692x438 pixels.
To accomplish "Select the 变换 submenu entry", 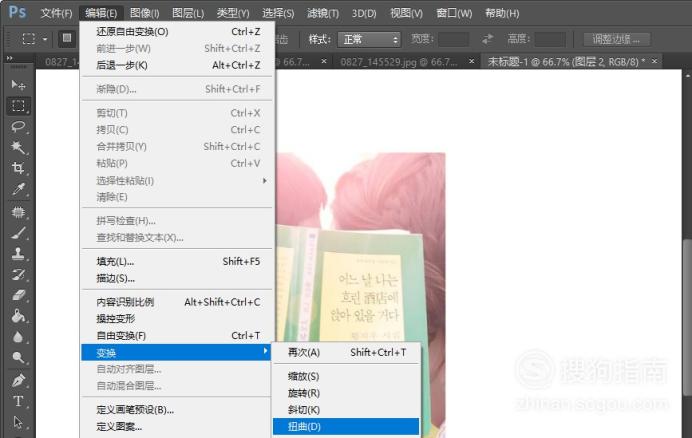I will coord(176,352).
